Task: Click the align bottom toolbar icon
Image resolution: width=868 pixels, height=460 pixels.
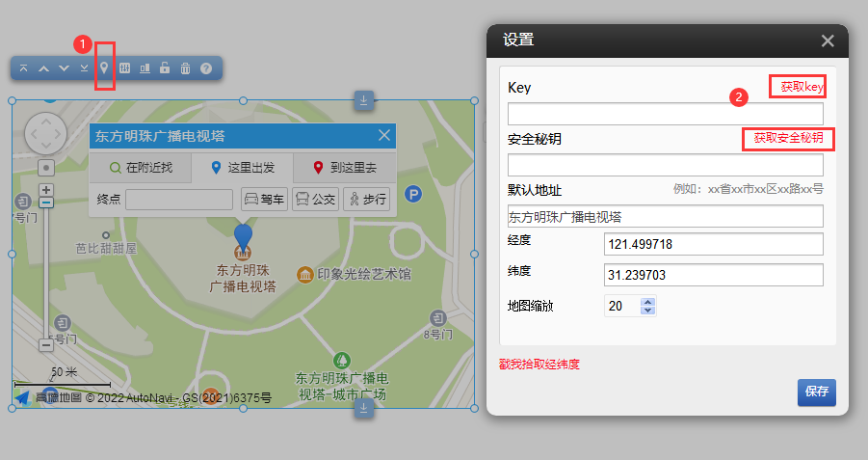Action: pos(145,68)
